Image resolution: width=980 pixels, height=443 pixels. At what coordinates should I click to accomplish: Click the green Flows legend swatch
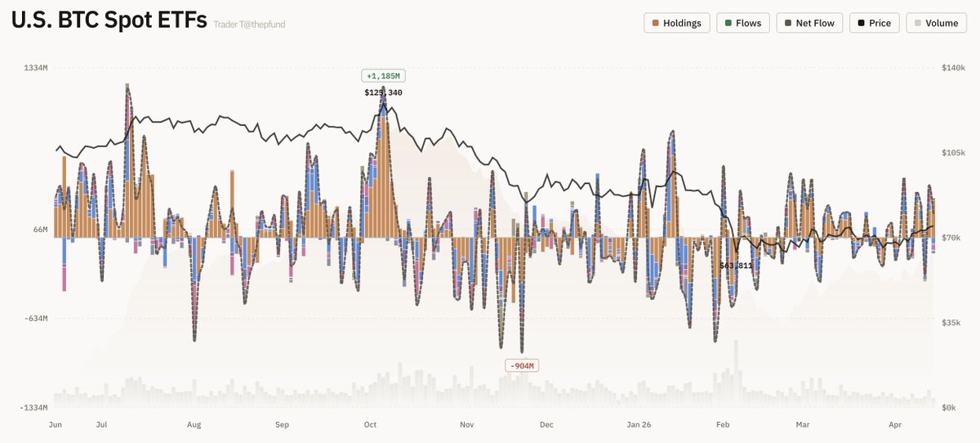coord(728,23)
